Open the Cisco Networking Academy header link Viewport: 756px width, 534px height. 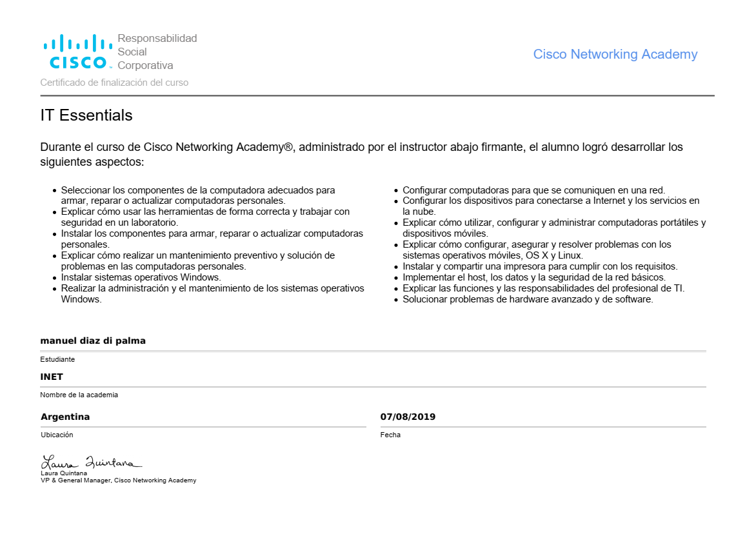tap(615, 54)
